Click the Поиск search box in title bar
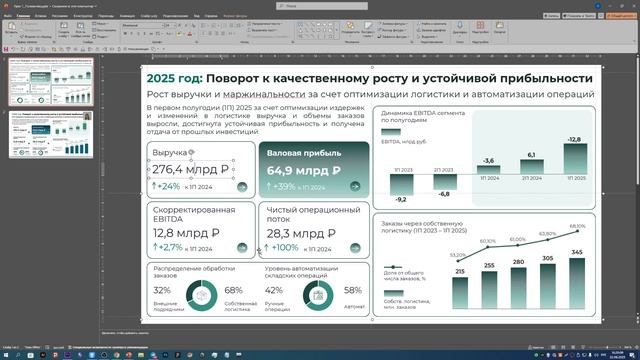 [x=322, y=6]
